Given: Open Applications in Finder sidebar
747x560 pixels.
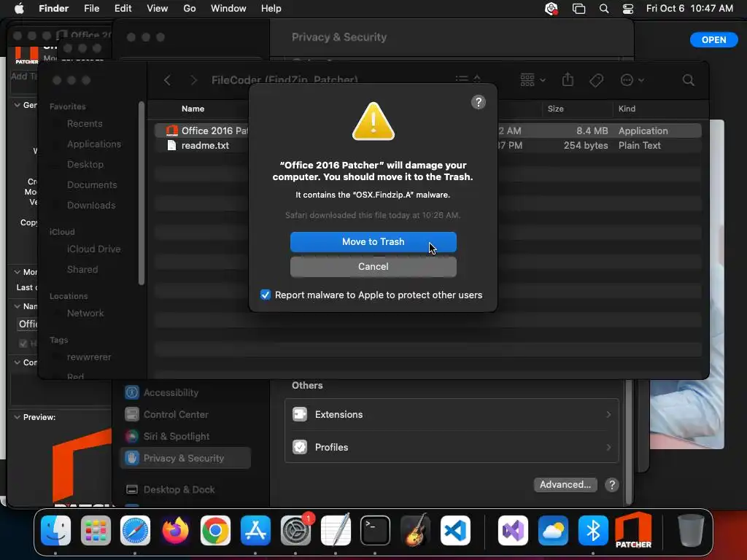Looking at the screenshot, I should pyautogui.click(x=94, y=144).
